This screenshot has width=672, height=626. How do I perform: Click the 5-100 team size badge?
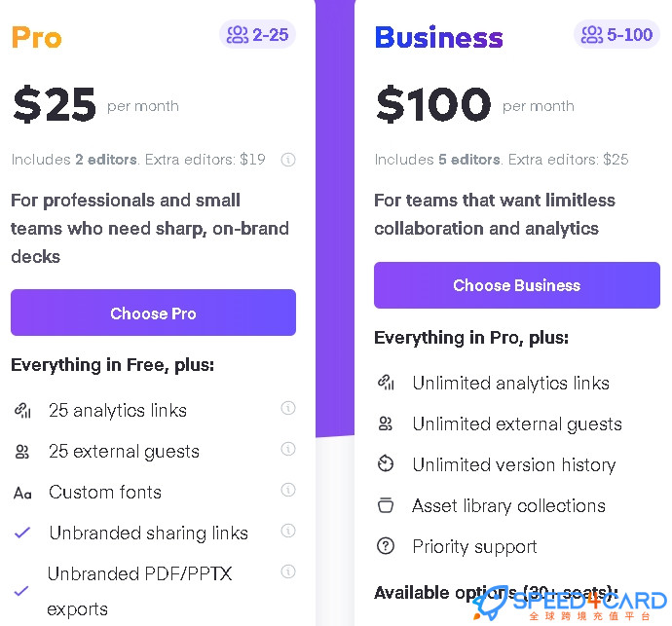[616, 34]
